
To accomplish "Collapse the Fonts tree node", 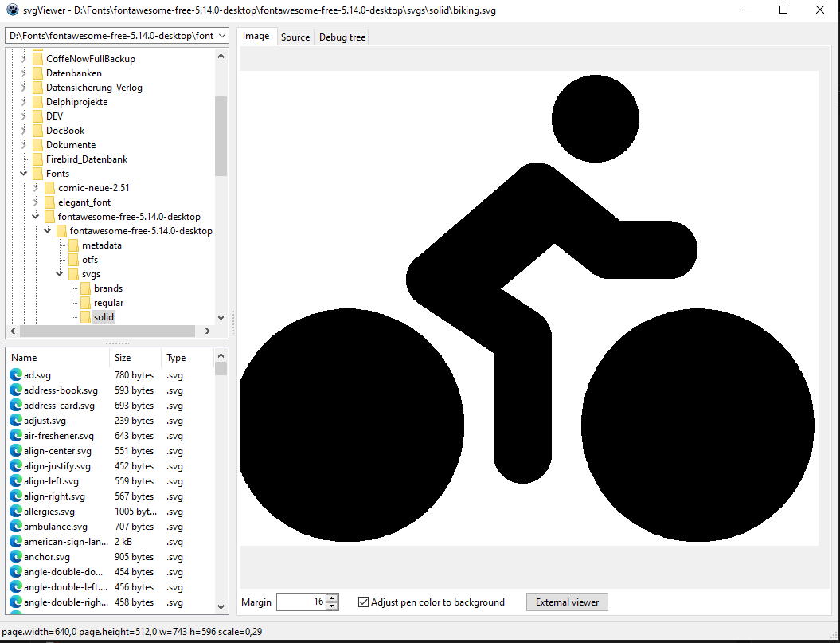I will point(23,173).
